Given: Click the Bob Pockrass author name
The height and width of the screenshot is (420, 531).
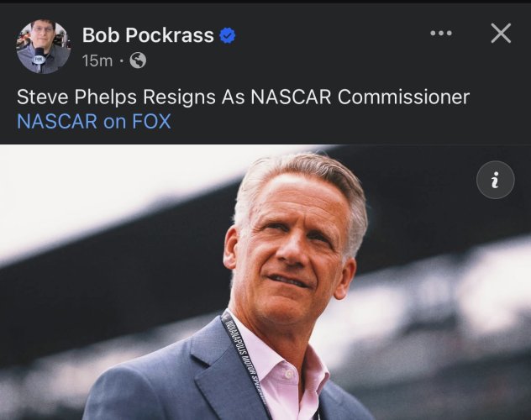Looking at the screenshot, I should [x=148, y=34].
